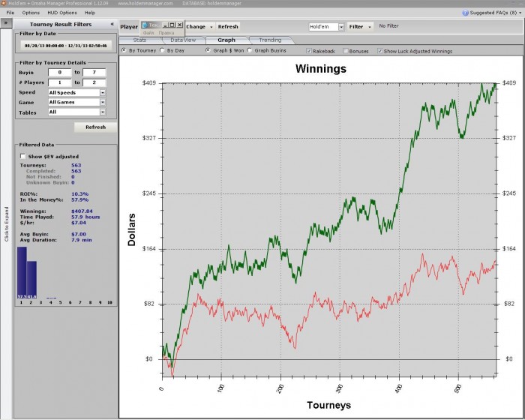
Task: Click the small floating window's icon
Action: pos(145,25)
